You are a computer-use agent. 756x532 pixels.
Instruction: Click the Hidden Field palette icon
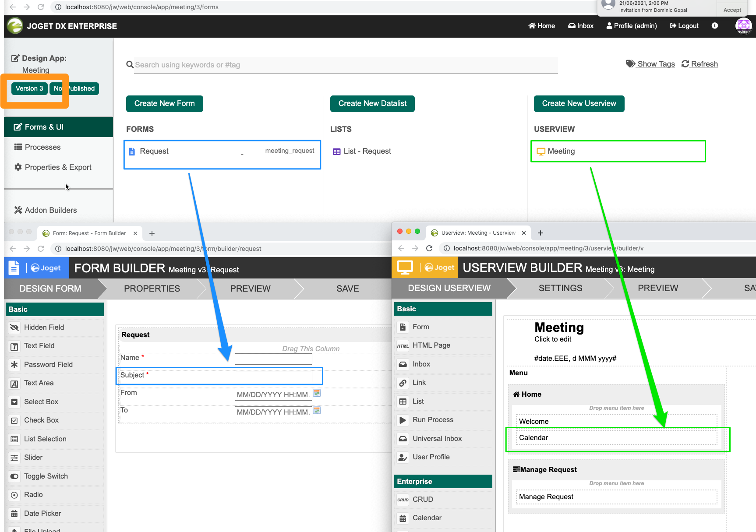pos(14,328)
